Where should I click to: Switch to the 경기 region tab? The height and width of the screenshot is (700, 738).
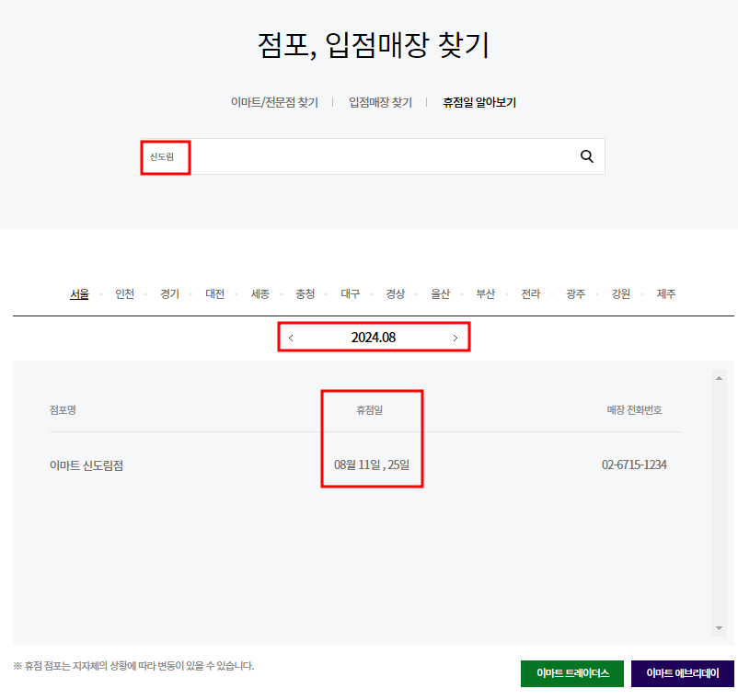pyautogui.click(x=169, y=293)
